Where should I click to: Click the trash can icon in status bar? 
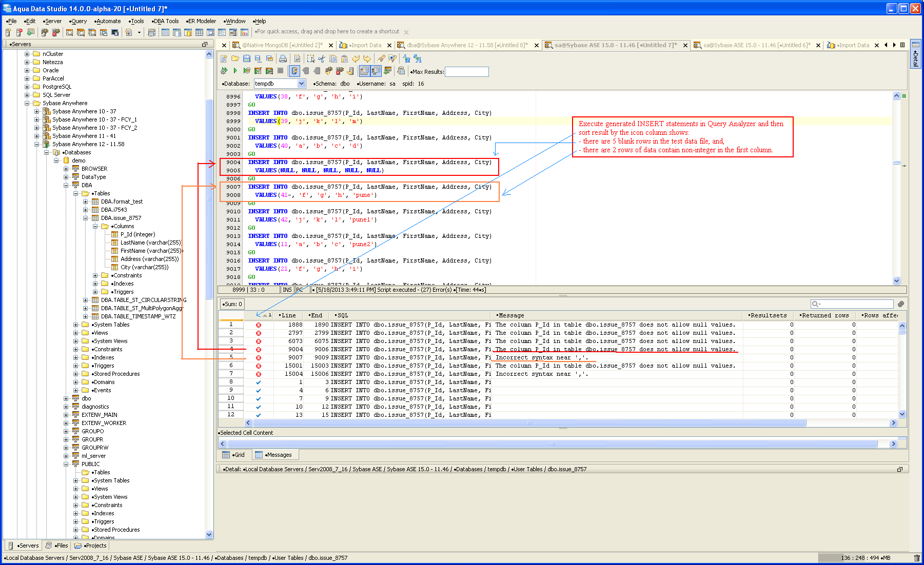coord(917,558)
